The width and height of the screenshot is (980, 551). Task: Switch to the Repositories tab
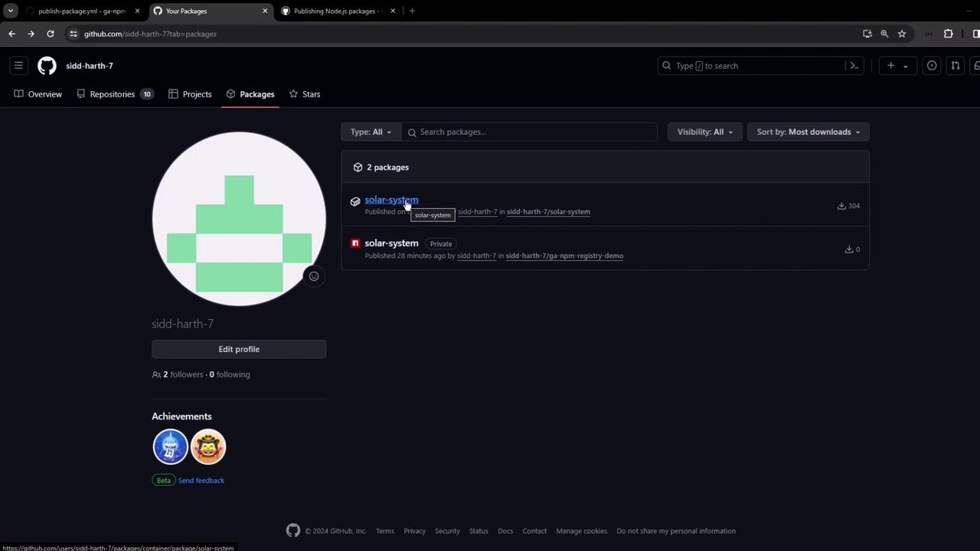pos(114,94)
